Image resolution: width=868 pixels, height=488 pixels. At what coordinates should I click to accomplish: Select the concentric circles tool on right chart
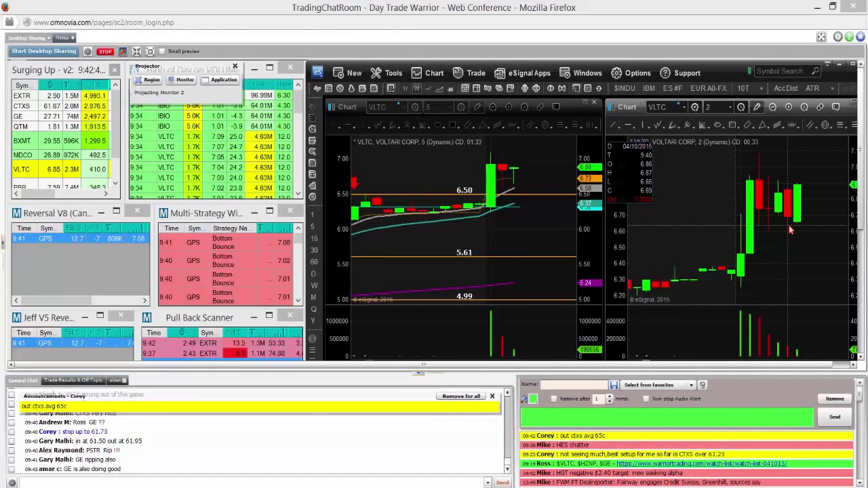point(825,125)
